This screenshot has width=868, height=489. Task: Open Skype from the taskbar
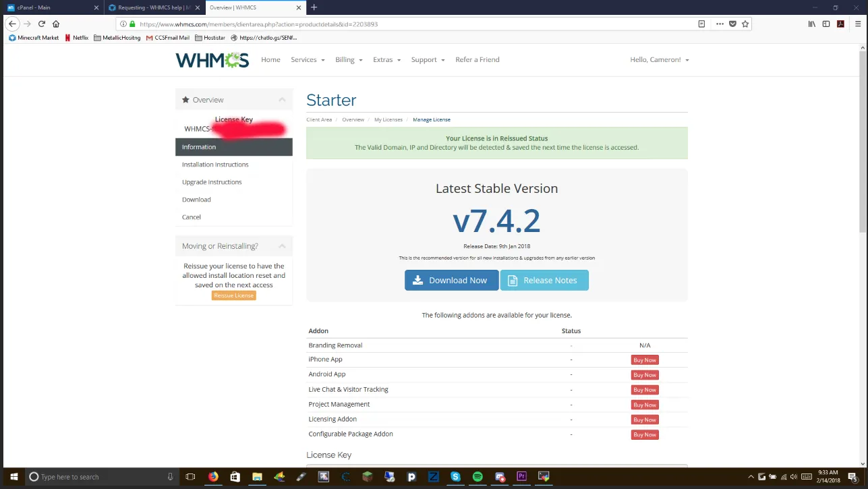(x=455, y=477)
